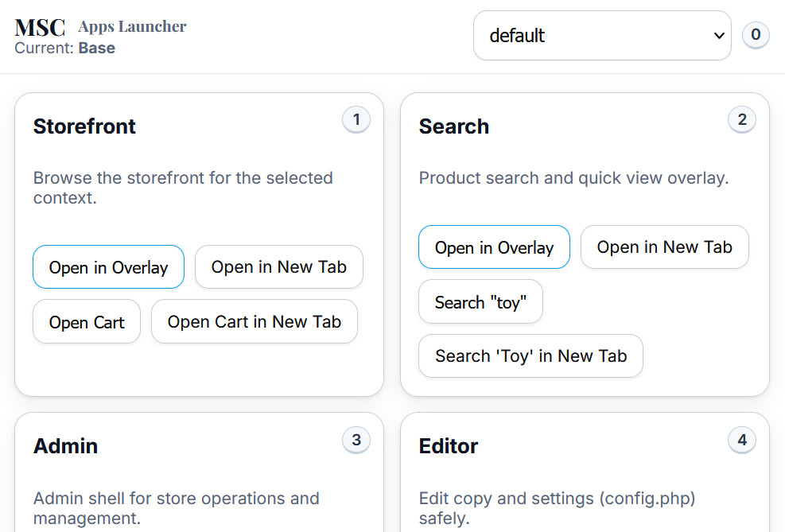The image size is (785, 532).
Task: Click the Open Cart button
Action: point(87,321)
